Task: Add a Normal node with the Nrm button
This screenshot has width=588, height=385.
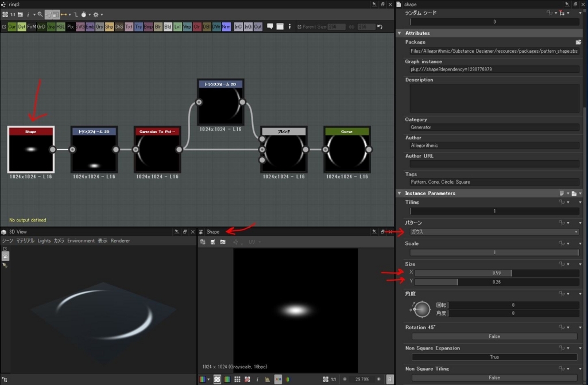Action: point(226,26)
